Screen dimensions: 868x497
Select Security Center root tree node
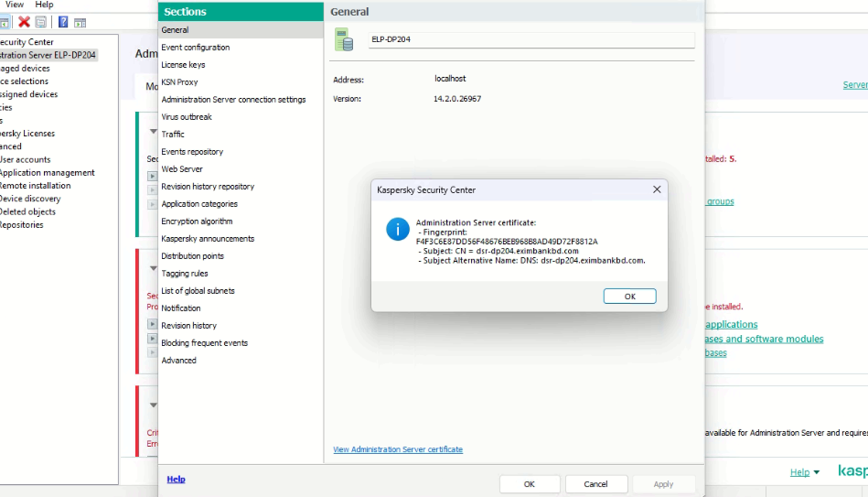(x=27, y=42)
